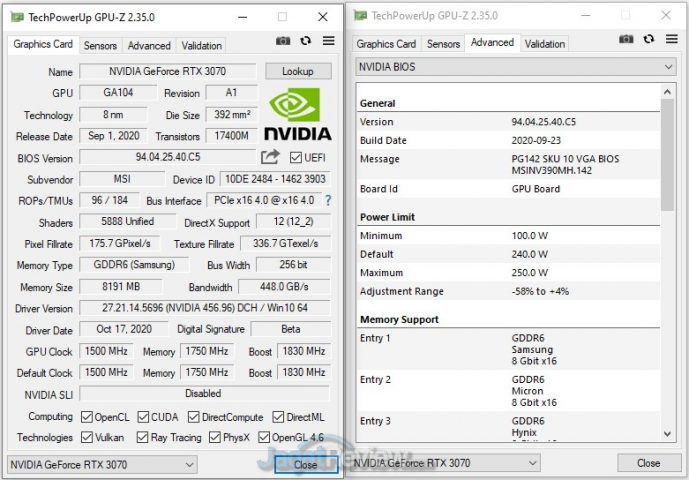Click the BIOS Version field 94.04.25.40.C5

coord(167,157)
